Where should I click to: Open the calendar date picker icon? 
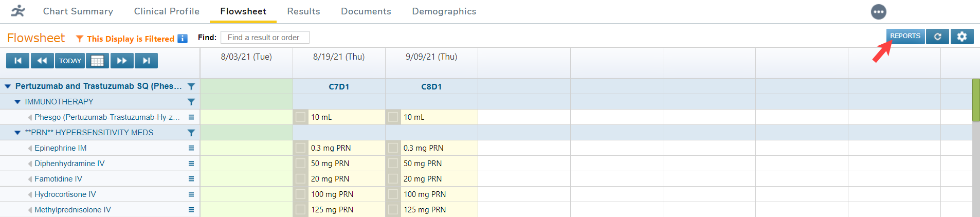point(97,61)
